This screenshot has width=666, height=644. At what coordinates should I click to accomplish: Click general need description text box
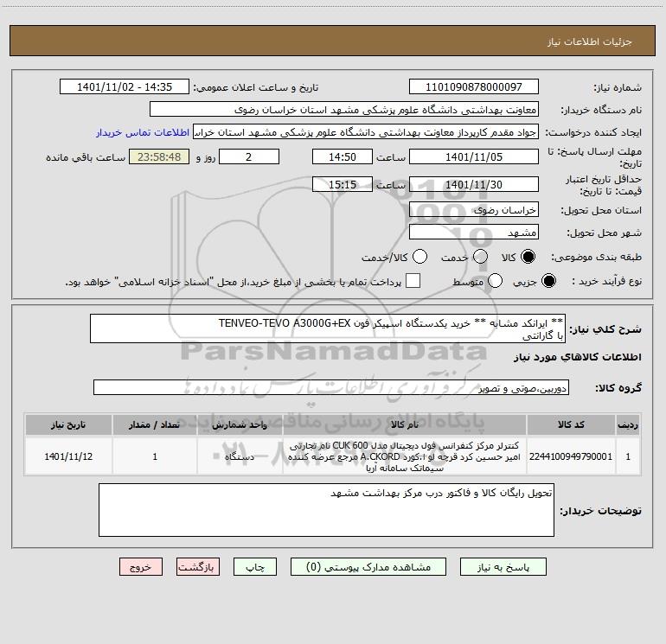tap(328, 329)
